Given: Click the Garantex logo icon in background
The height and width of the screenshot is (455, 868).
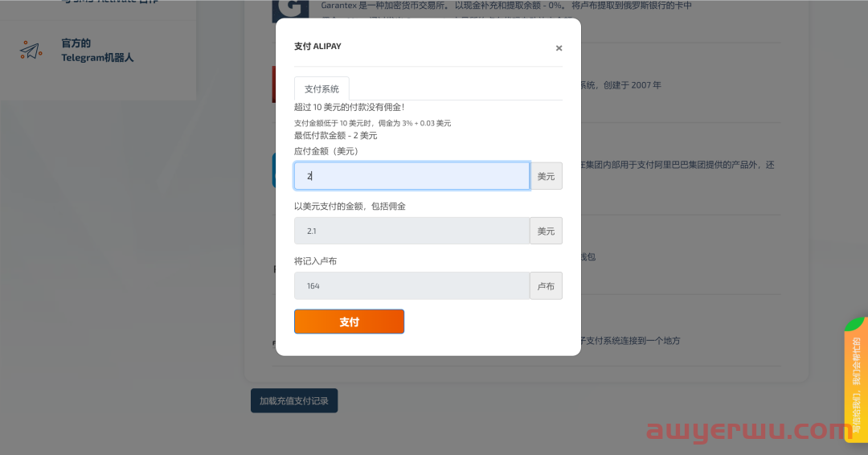Looking at the screenshot, I should (291, 10).
